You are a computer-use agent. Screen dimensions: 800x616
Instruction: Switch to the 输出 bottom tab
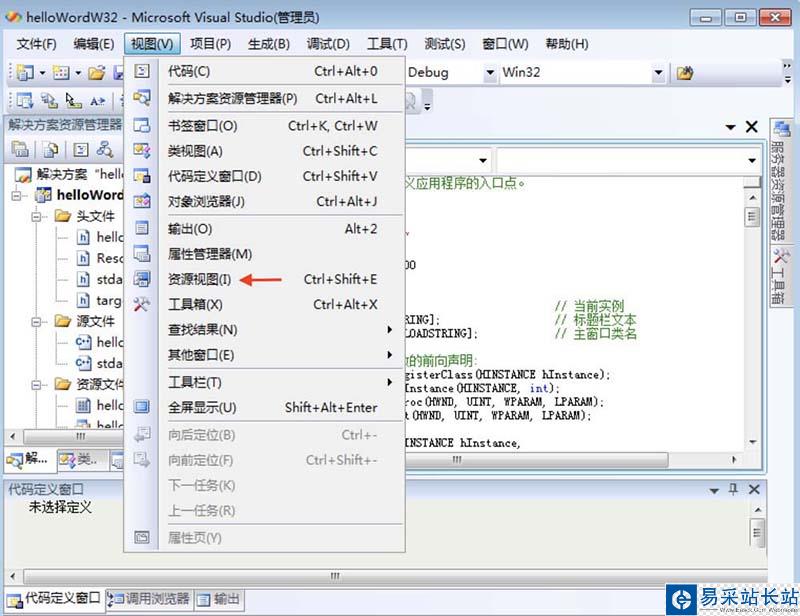(219, 599)
